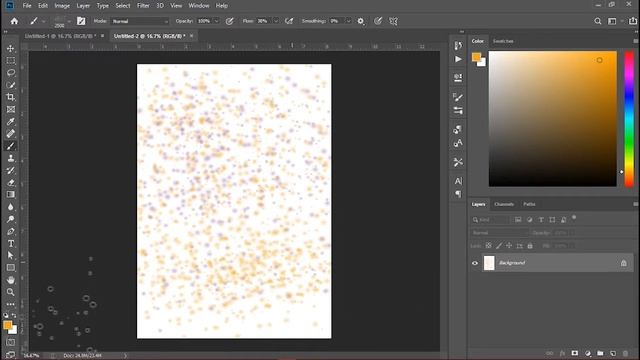Toggle the type layer filter
Image resolution: width=640 pixels, height=360 pixels.
point(541,220)
